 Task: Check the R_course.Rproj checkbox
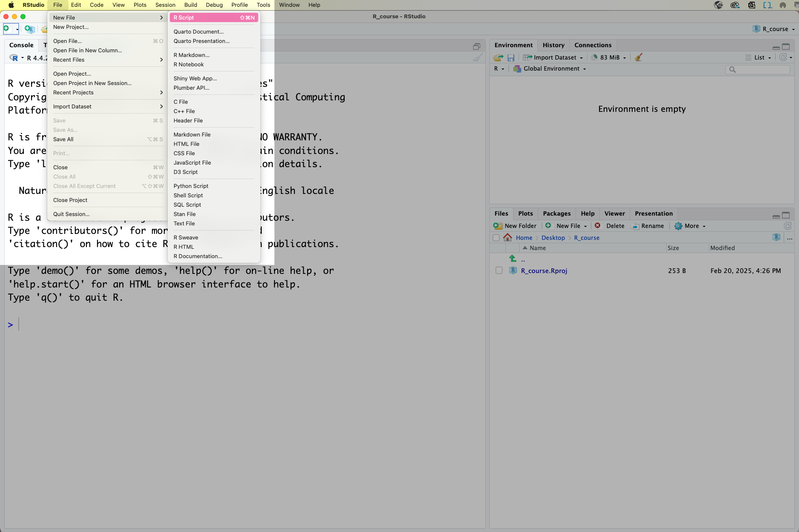[x=499, y=270]
